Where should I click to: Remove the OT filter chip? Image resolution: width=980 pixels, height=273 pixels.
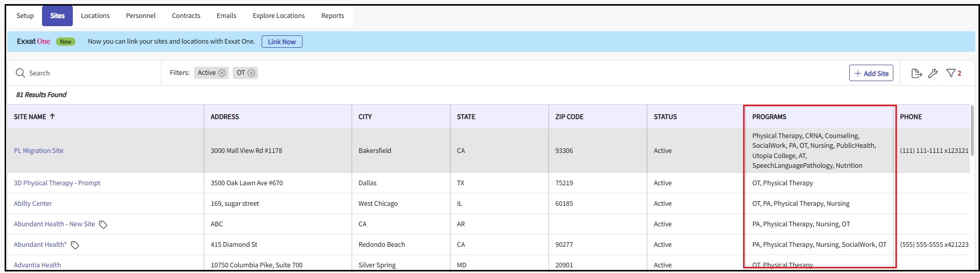click(251, 73)
